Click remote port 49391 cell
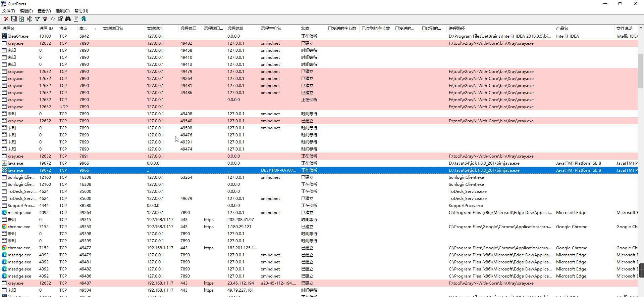Image resolution: width=644 pixels, height=297 pixels. (186, 142)
